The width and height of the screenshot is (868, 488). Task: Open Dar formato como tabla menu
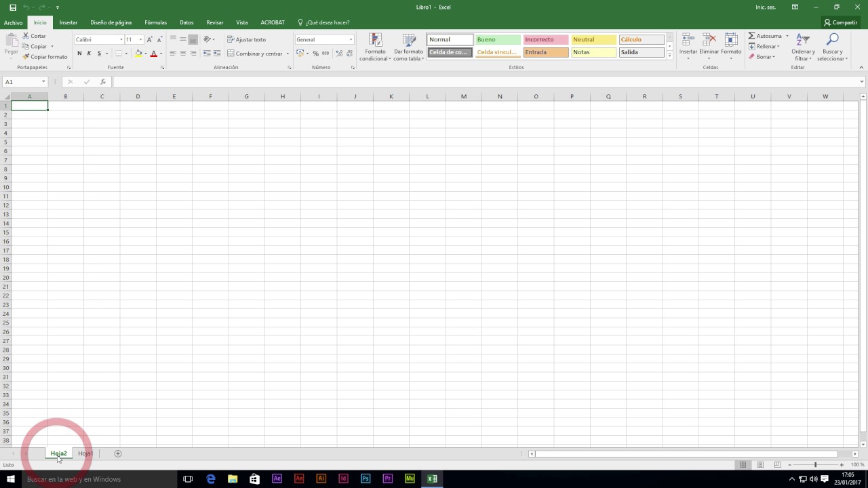click(409, 47)
